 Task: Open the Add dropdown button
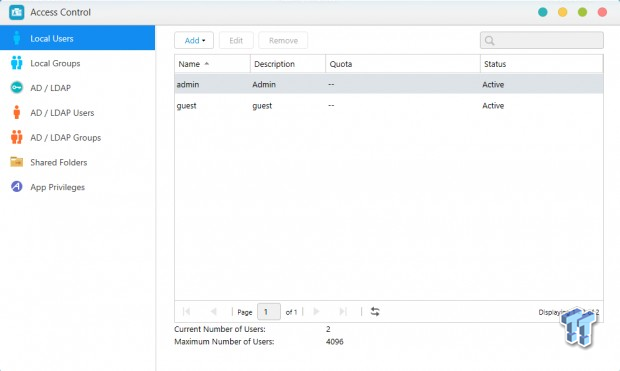194,40
